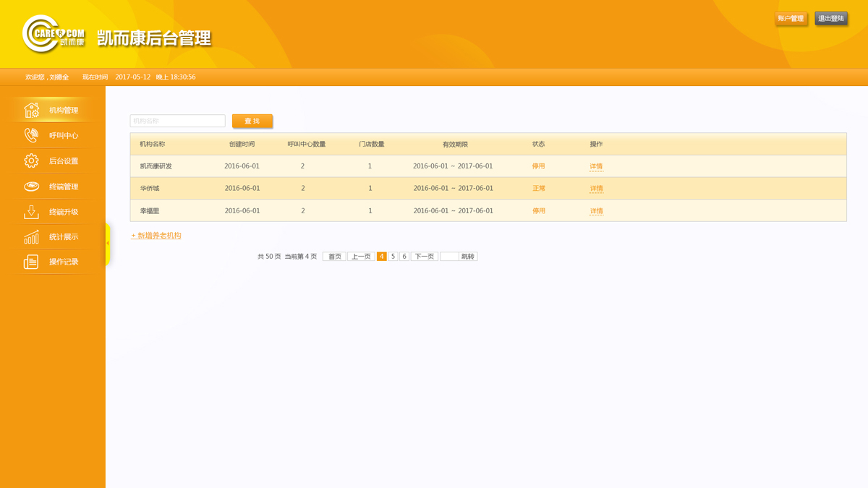
Task: Click the 呼叫中心数量 column header
Action: (x=307, y=145)
